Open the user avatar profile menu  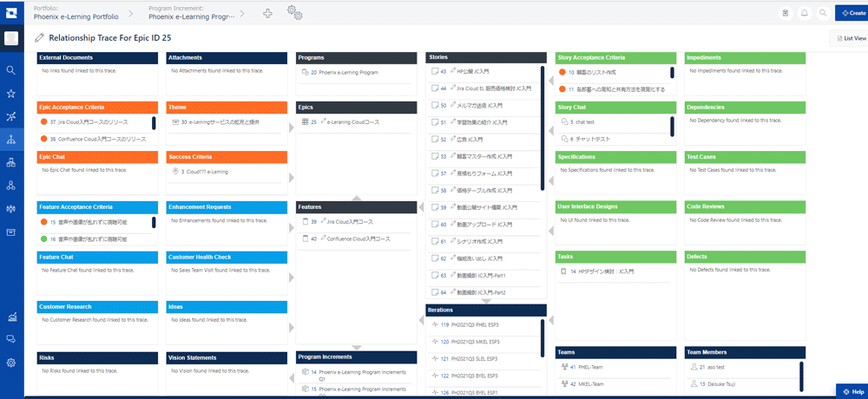(11, 38)
